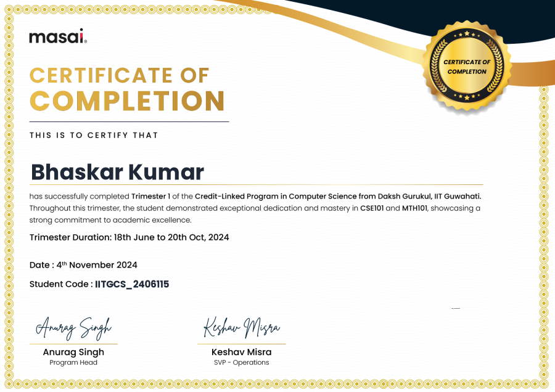The width and height of the screenshot is (555, 392).
Task: Select the MTH101 course code
Action: point(414,208)
